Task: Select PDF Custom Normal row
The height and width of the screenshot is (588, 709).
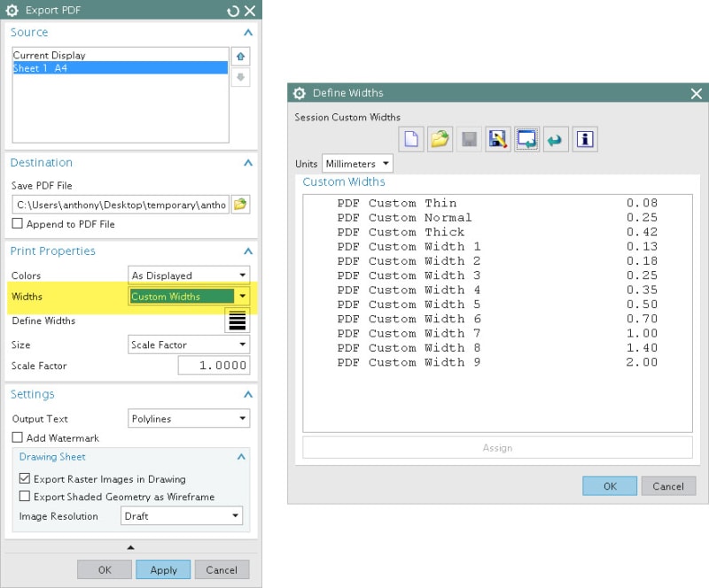Action: 497,217
